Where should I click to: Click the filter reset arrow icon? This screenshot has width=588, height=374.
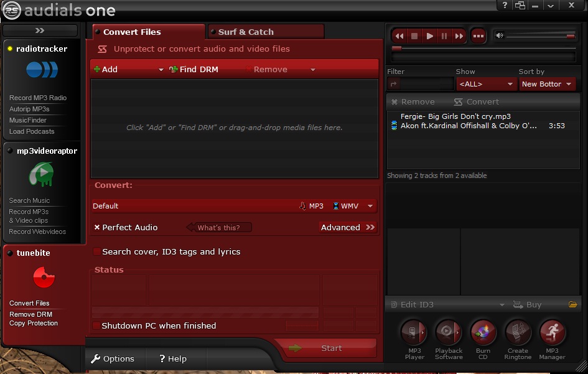pos(393,84)
